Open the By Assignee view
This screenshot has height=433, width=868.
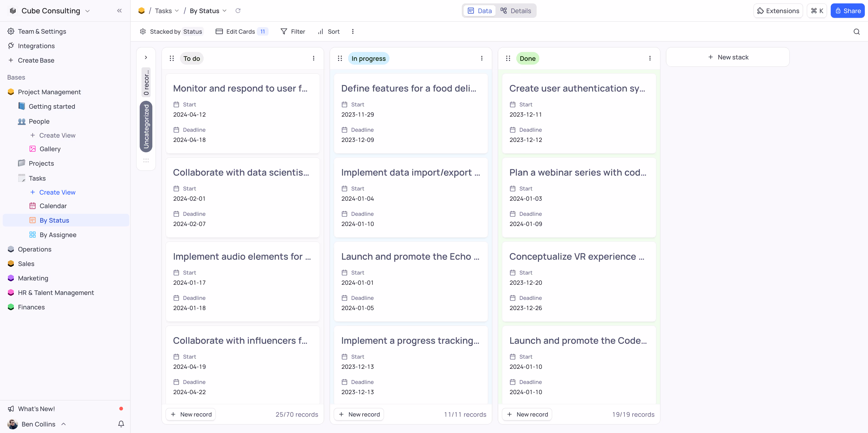(x=58, y=235)
